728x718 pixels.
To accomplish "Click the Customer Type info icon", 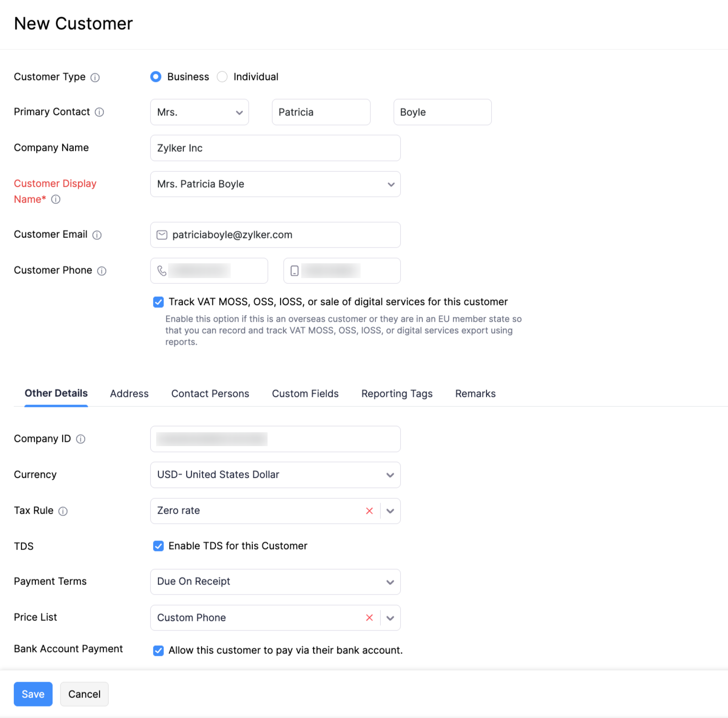I will point(95,77).
